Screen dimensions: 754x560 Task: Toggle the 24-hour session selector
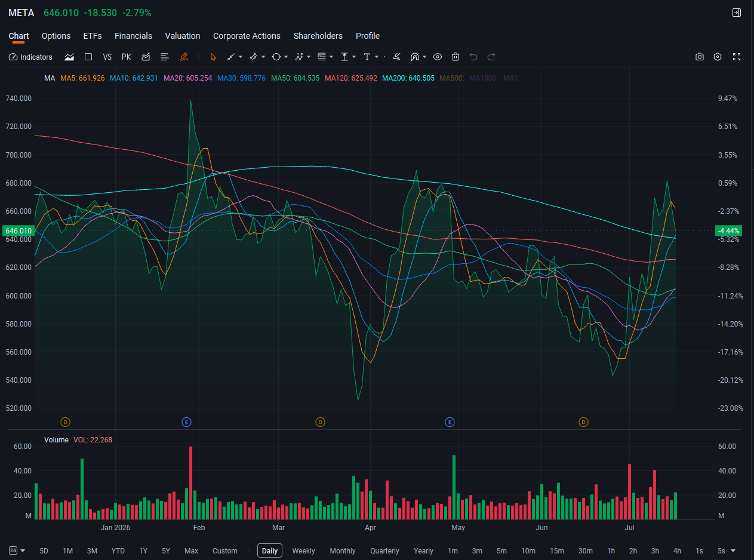[x=17, y=550]
